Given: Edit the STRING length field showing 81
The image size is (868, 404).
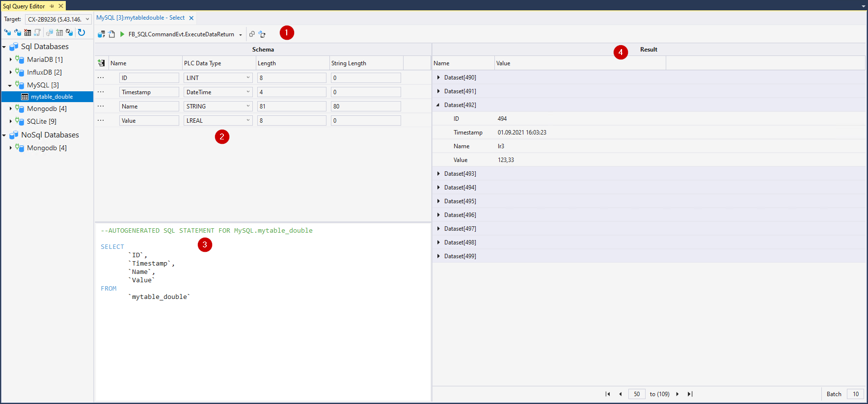Looking at the screenshot, I should 292,106.
